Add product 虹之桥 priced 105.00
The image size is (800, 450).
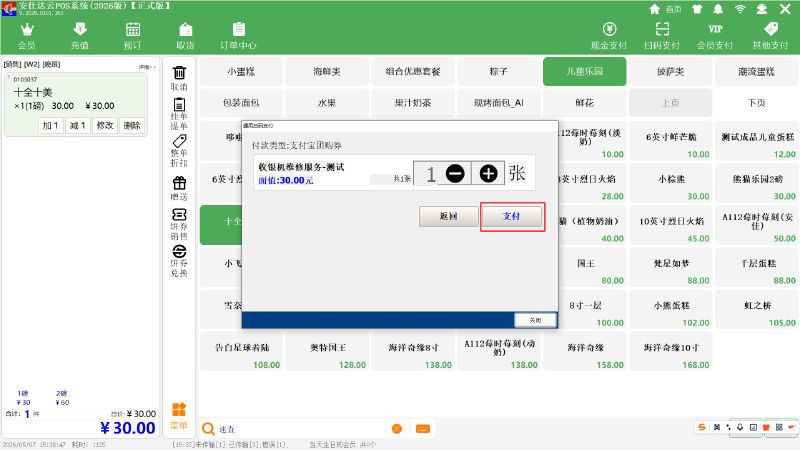(757, 310)
